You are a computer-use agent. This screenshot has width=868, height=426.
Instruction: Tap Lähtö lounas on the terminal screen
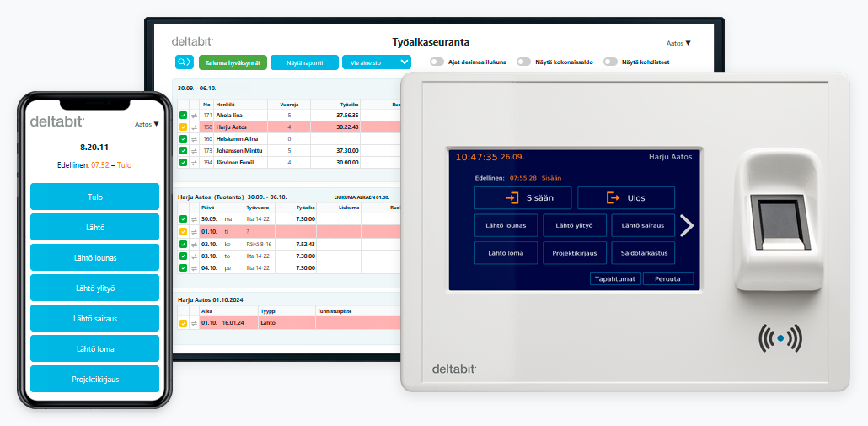tap(506, 225)
